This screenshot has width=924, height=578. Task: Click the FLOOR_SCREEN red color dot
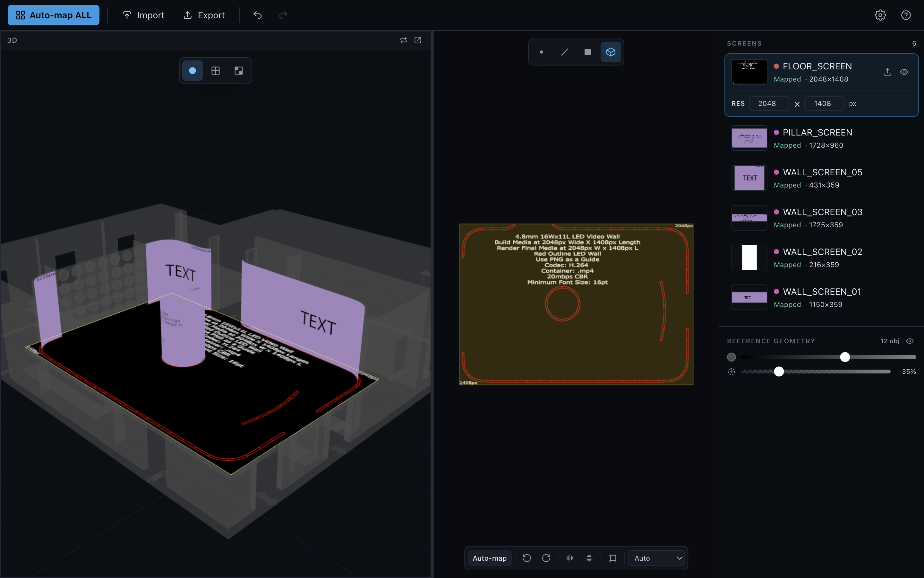776,66
